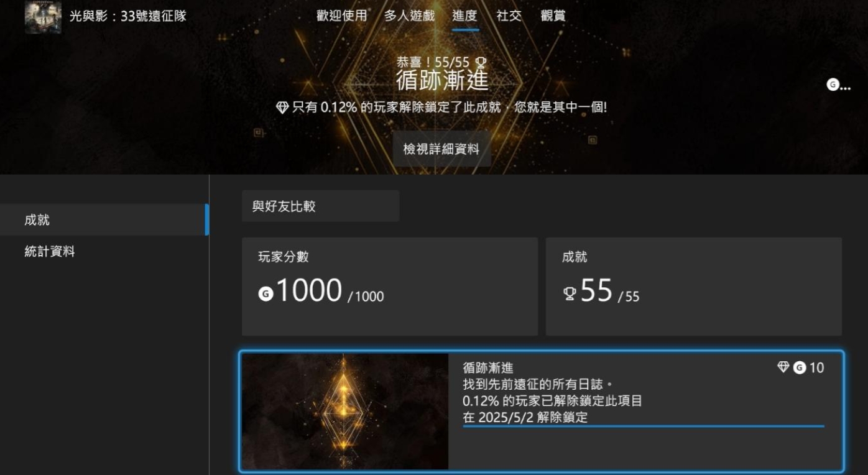Screen dimensions: 868x475
Task: Click the G icon beside 10 on achievement card
Action: pyautogui.click(x=800, y=368)
